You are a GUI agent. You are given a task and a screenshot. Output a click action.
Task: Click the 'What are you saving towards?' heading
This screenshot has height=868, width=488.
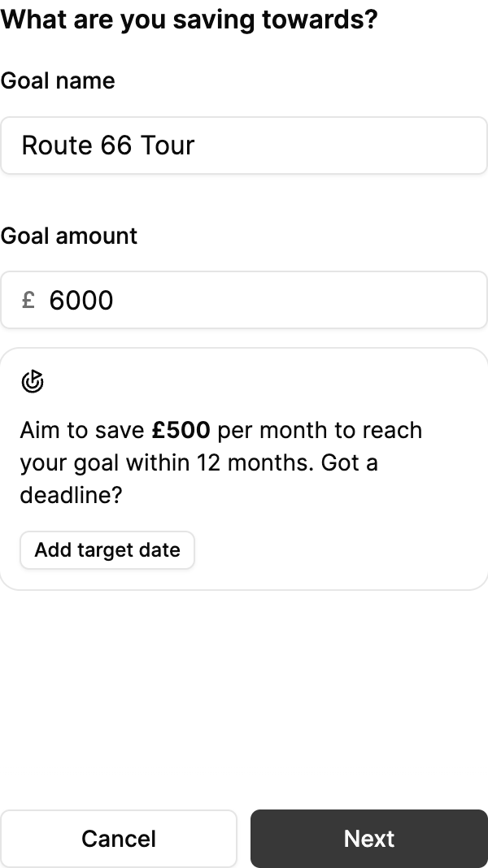(x=189, y=19)
